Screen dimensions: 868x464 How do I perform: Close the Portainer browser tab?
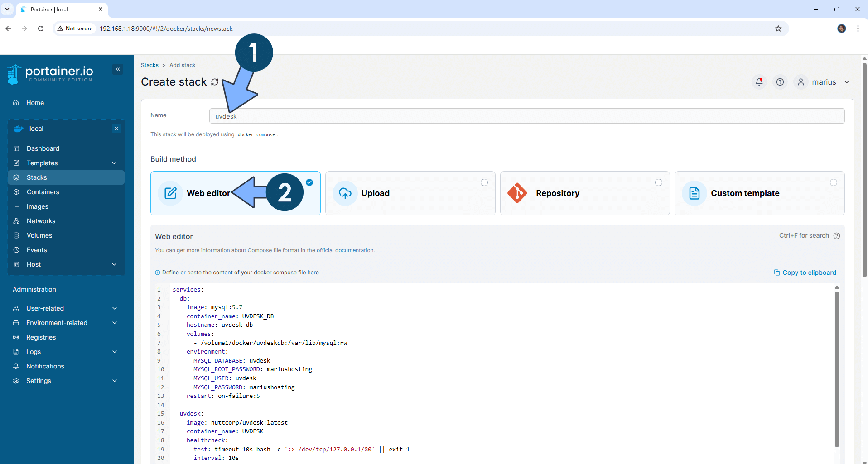click(x=101, y=9)
